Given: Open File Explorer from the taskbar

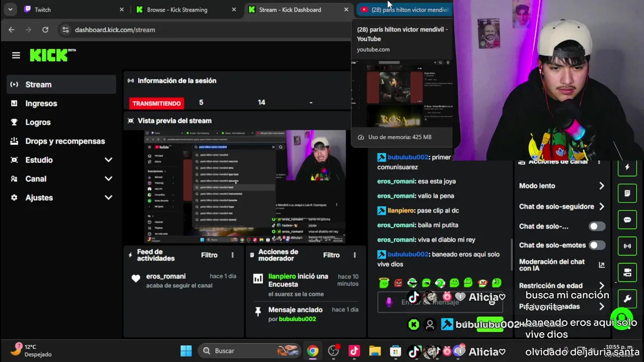Looking at the screenshot, I should click(375, 351).
